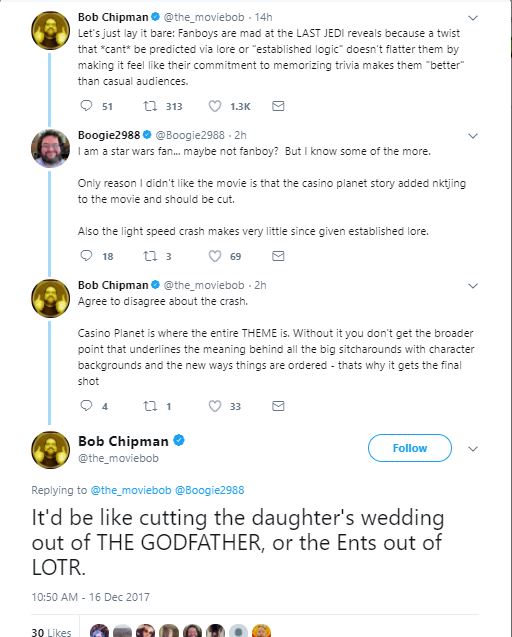Reply to Boogie2988's casino planet tweet

click(x=86, y=256)
